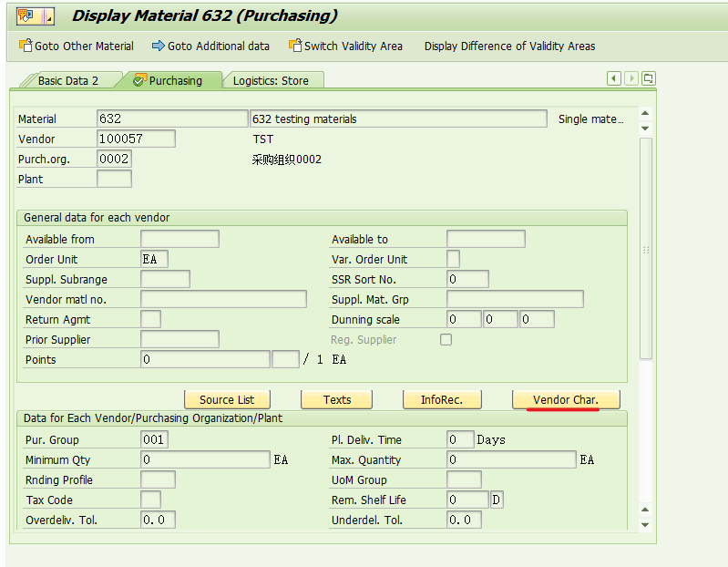The width and height of the screenshot is (728, 567).
Task: Click vendor name TST text
Action: pos(262,139)
